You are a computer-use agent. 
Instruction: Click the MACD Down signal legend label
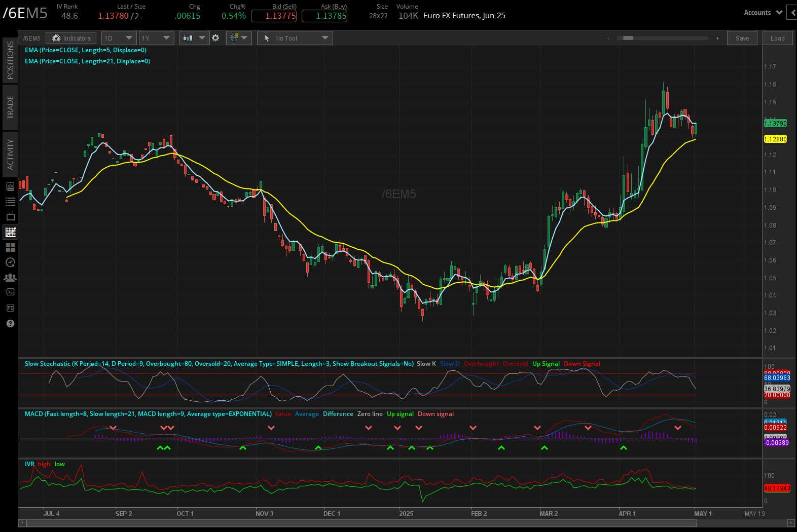[436, 414]
